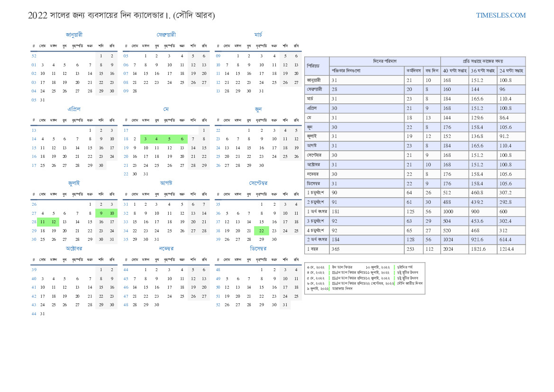Open the TIMESLES.COM link
The image size is (554, 392).
501,15
